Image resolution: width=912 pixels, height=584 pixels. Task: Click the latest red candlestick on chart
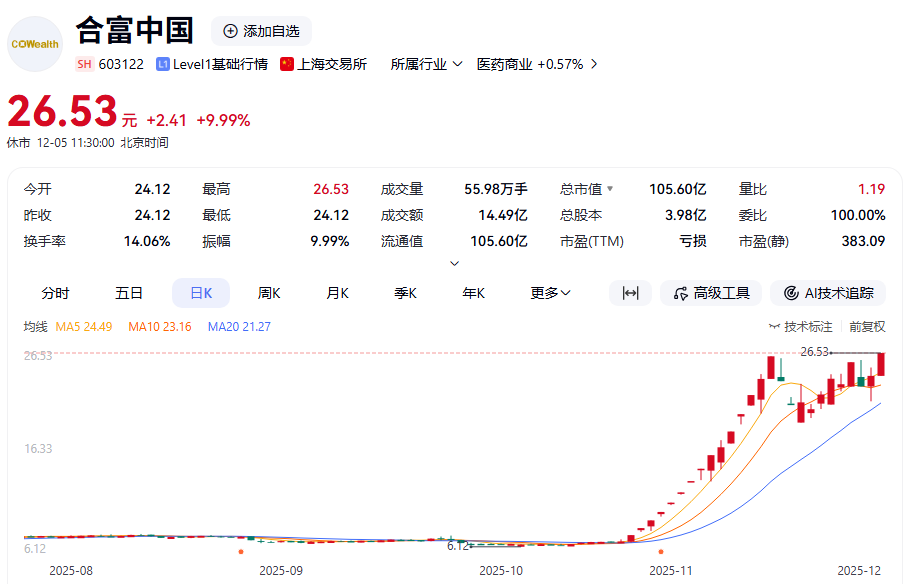[x=881, y=364]
